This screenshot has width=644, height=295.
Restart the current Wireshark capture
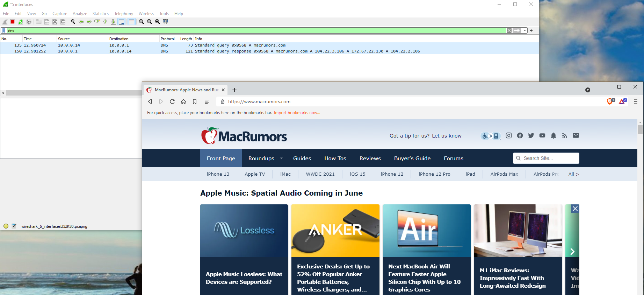21,22
